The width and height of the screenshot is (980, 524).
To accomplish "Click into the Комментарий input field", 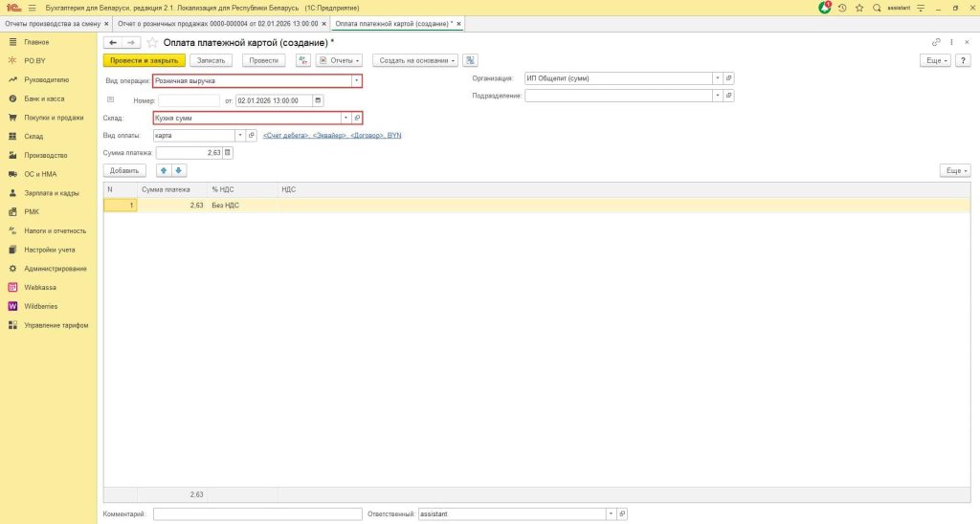I will click(256, 514).
